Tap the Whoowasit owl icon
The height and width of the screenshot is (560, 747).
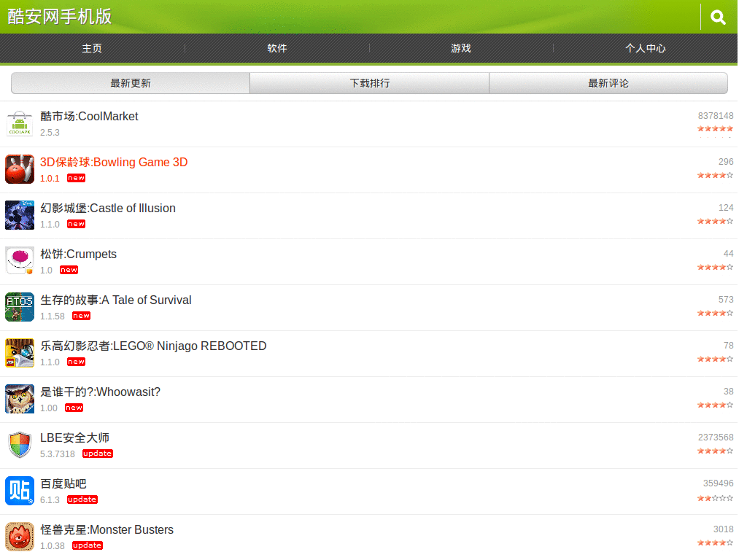(x=20, y=399)
